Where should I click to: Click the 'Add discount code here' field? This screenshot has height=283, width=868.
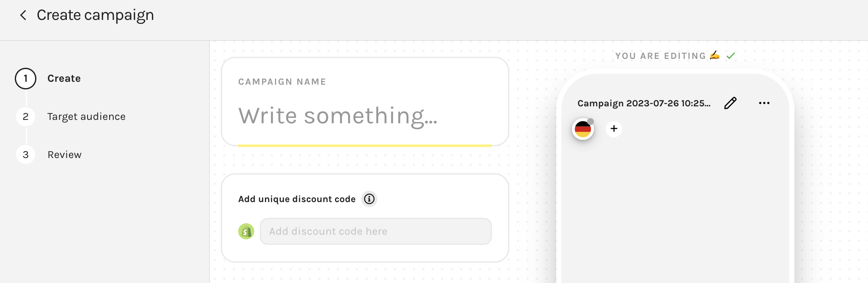click(x=376, y=231)
